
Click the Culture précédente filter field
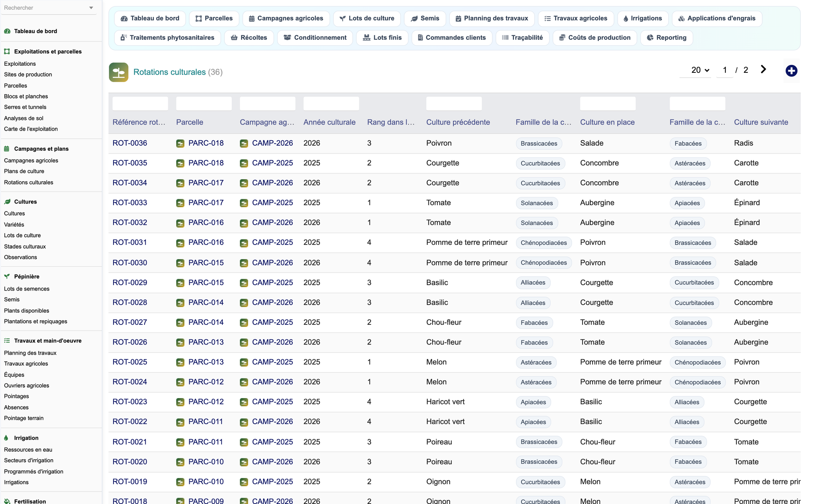[x=454, y=103]
